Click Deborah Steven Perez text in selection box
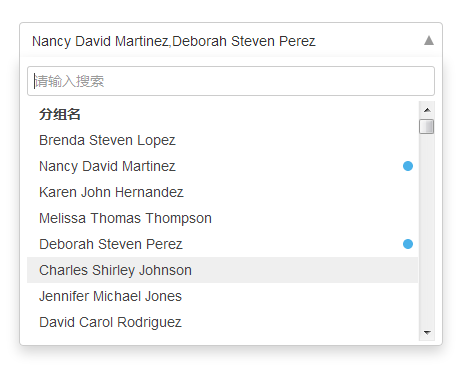The image size is (464, 369). click(244, 41)
